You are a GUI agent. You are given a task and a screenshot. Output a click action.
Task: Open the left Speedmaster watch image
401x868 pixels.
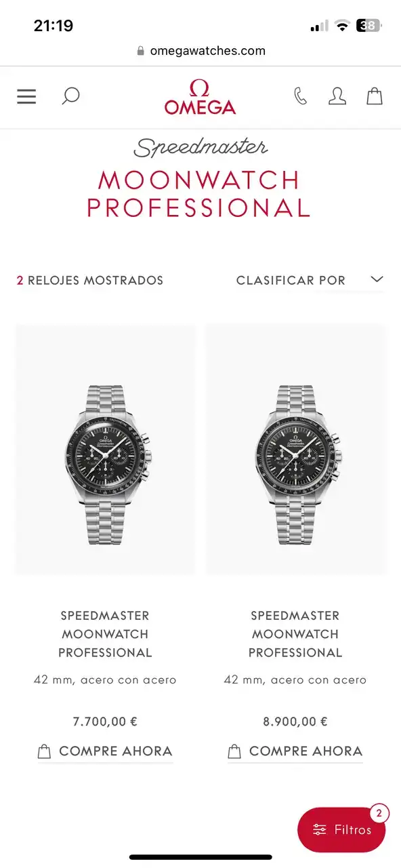[105, 450]
